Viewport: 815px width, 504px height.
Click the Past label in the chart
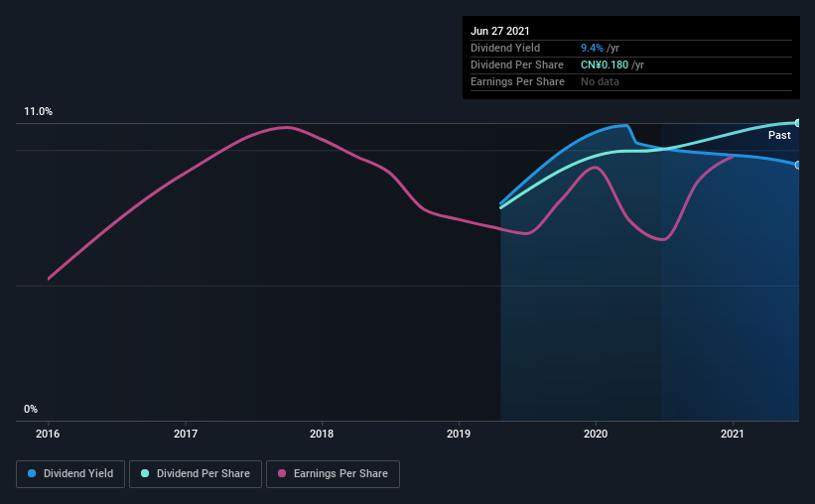(779, 135)
